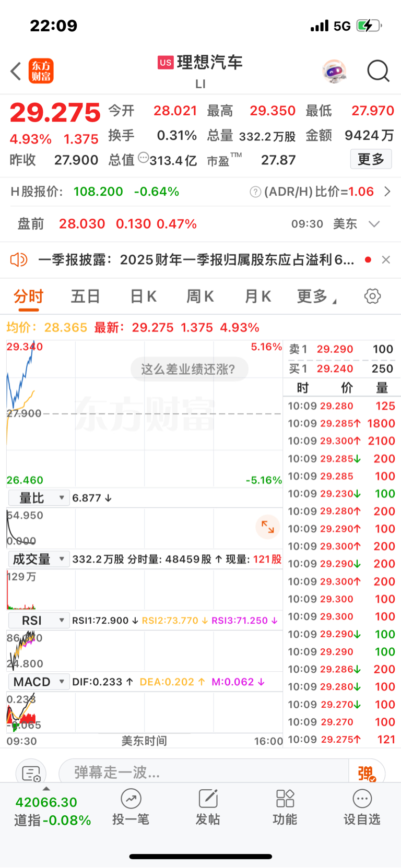Tap the market cap info bubble icon
401x868 pixels.
(143, 158)
